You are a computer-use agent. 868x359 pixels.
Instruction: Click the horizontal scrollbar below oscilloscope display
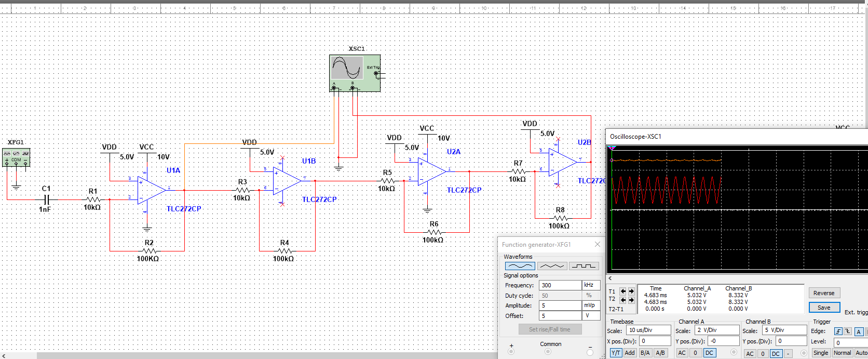tap(737, 278)
